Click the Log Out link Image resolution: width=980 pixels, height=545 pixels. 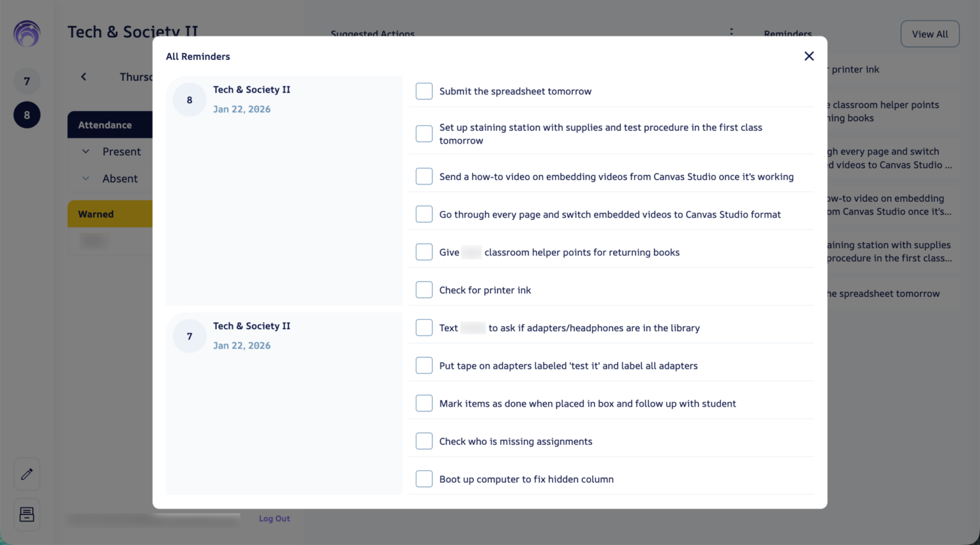point(274,519)
